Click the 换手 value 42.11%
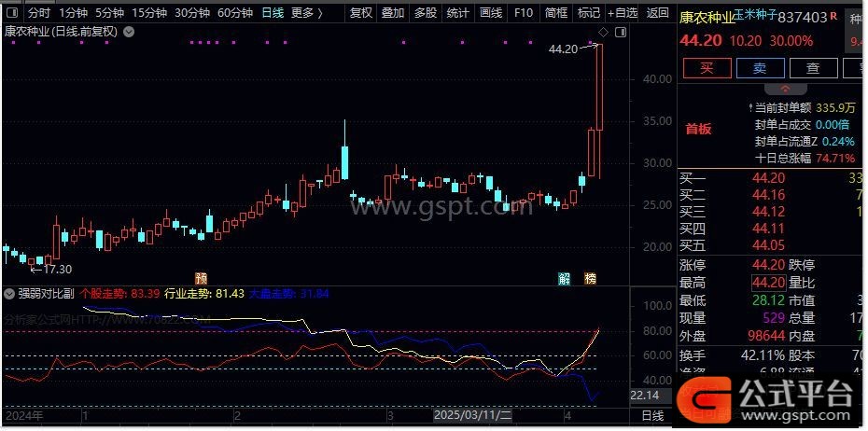 point(763,355)
